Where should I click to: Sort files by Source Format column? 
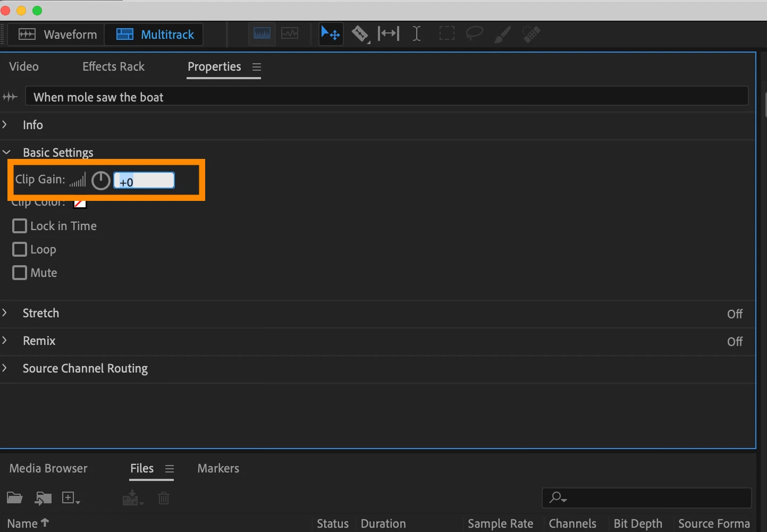pos(714,523)
